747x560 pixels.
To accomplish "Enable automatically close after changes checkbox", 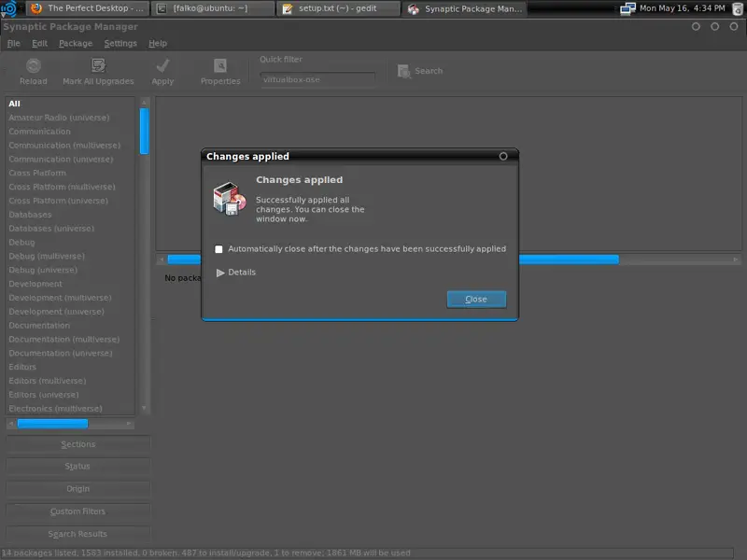I will 218,249.
